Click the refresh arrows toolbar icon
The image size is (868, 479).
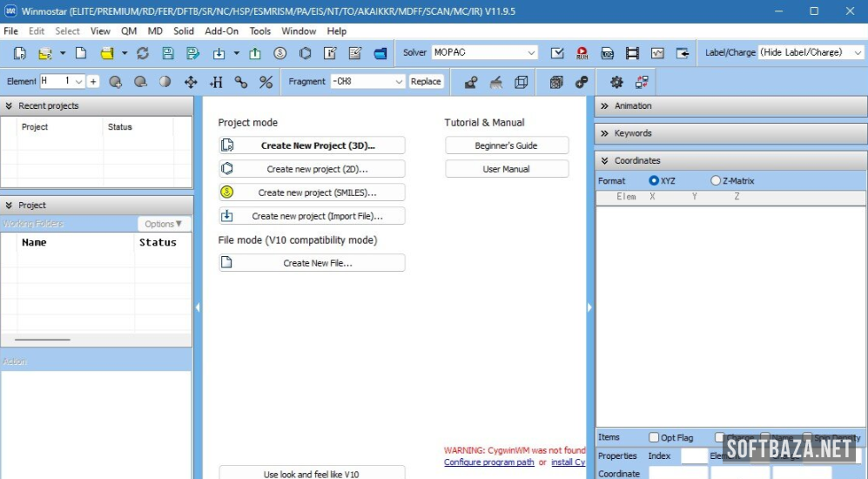(x=143, y=53)
